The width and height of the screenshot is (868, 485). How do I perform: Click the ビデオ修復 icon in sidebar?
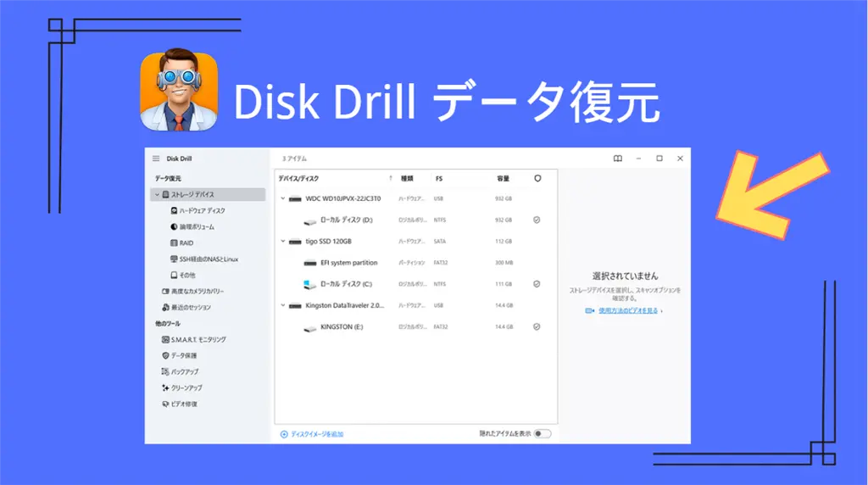165,404
